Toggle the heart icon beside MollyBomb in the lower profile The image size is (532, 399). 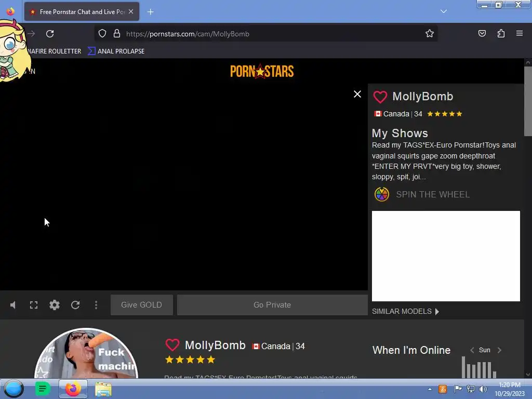point(172,345)
